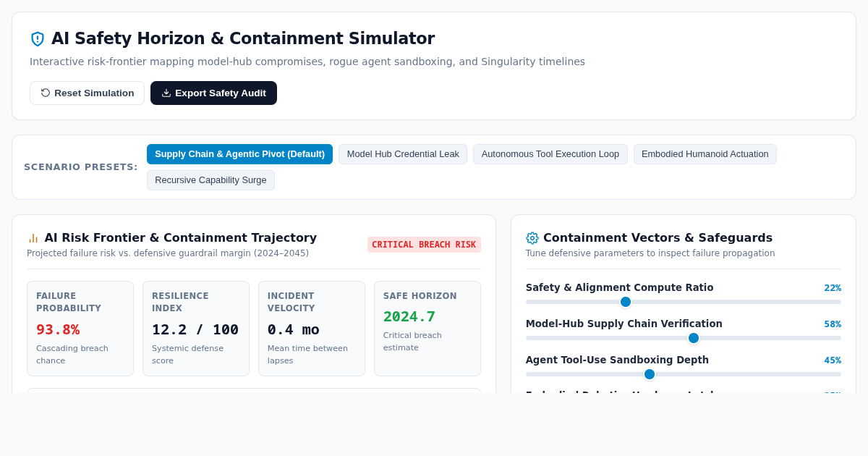Image resolution: width=868 pixels, height=456 pixels.
Task: Click the 58% supply chain verification value
Action: click(x=833, y=324)
